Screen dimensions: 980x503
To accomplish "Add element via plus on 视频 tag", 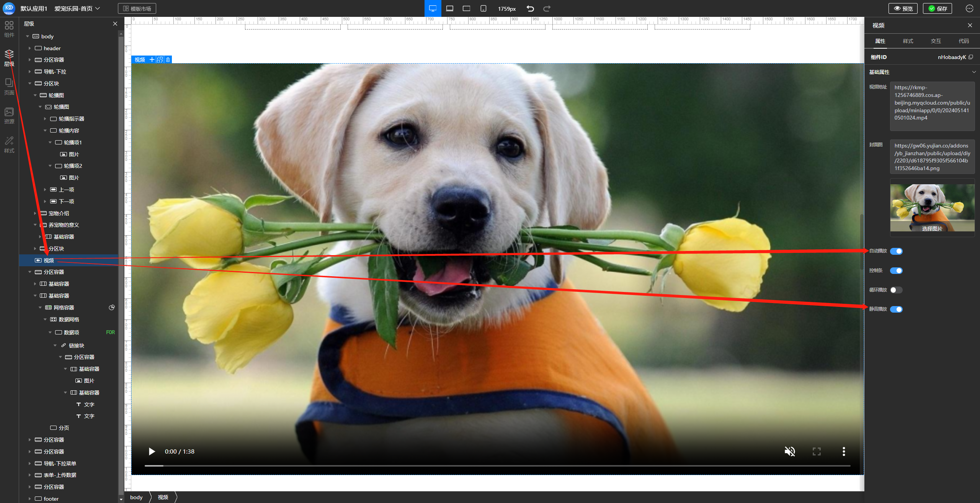I will [x=152, y=59].
